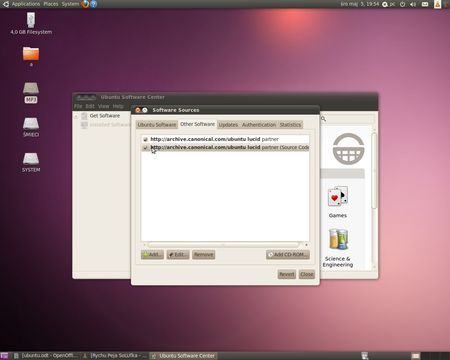This screenshot has width=450, height=360.
Task: Click the Remove button
Action: (x=203, y=255)
